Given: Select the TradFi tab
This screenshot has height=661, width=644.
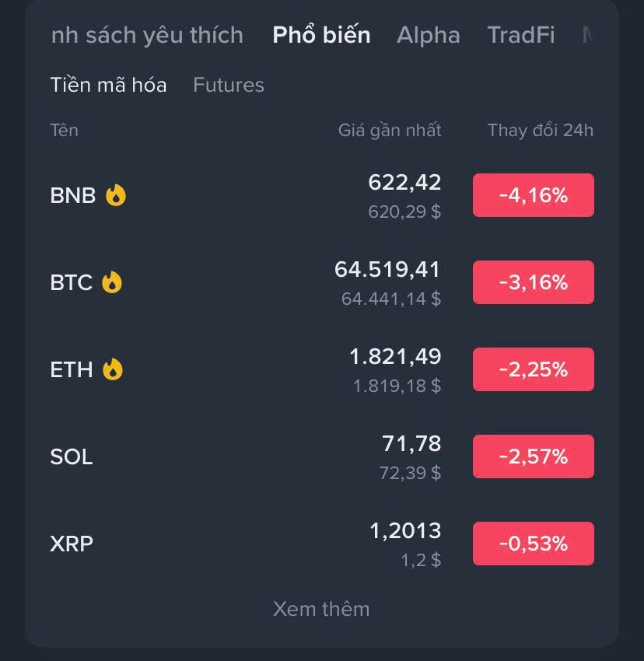Looking at the screenshot, I should (521, 35).
